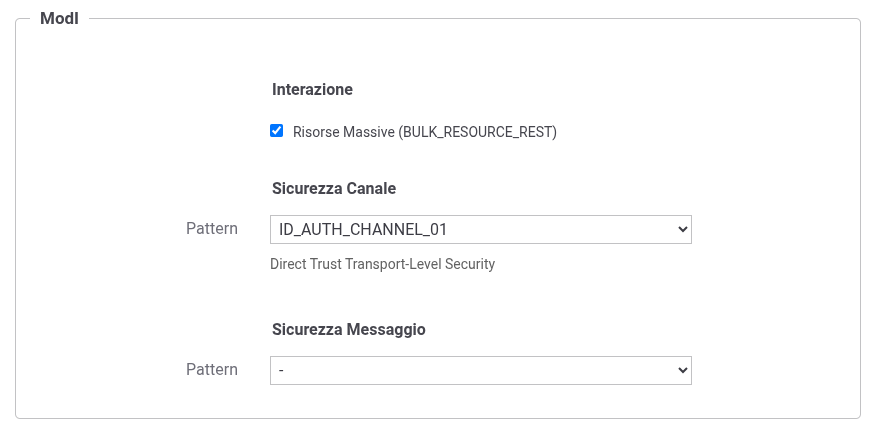This screenshot has width=877, height=431.
Task: Click the ID_AUTH_CHANNEL_01 dropdown arrow
Action: (x=683, y=229)
